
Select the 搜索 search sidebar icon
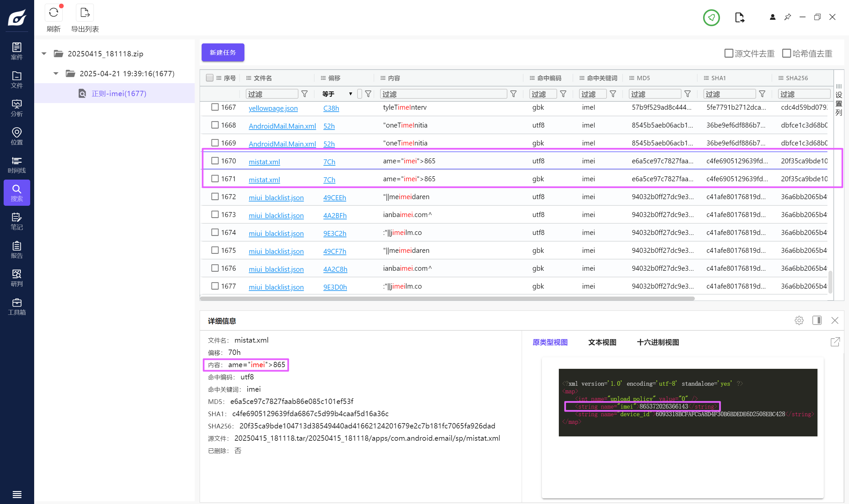coord(17,193)
